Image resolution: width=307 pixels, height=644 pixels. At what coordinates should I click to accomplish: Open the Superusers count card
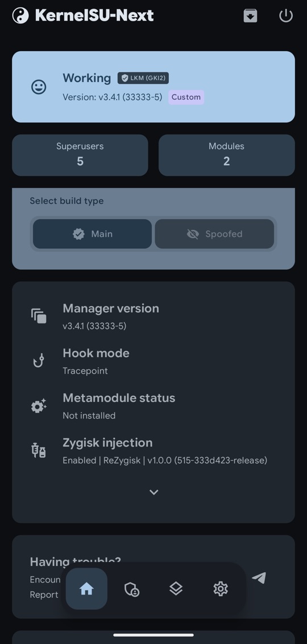(x=80, y=155)
